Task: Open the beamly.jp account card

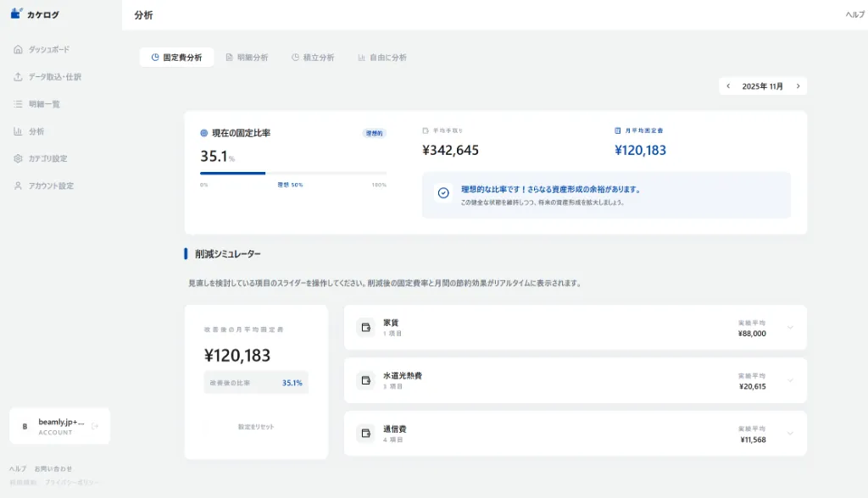Action: 59,426
